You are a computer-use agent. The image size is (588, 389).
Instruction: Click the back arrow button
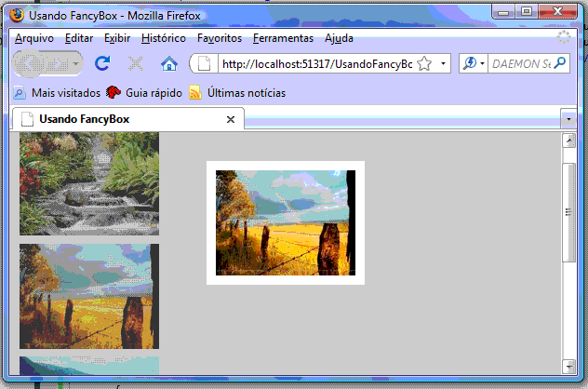30,64
